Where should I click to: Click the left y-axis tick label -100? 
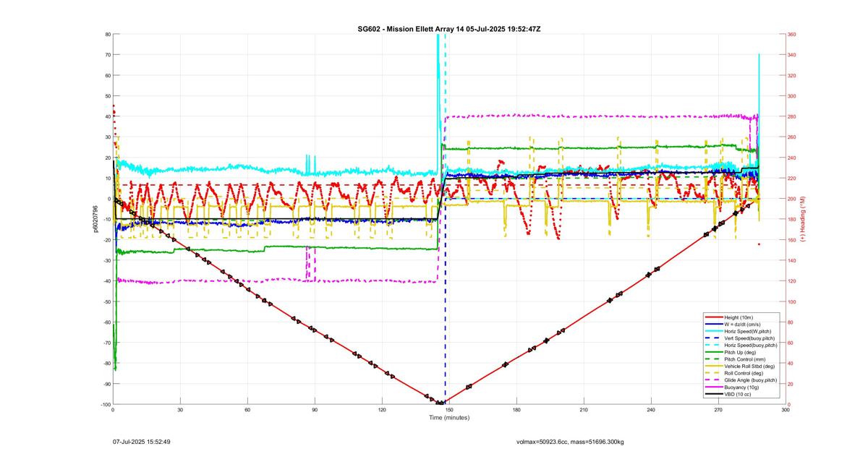(x=104, y=404)
